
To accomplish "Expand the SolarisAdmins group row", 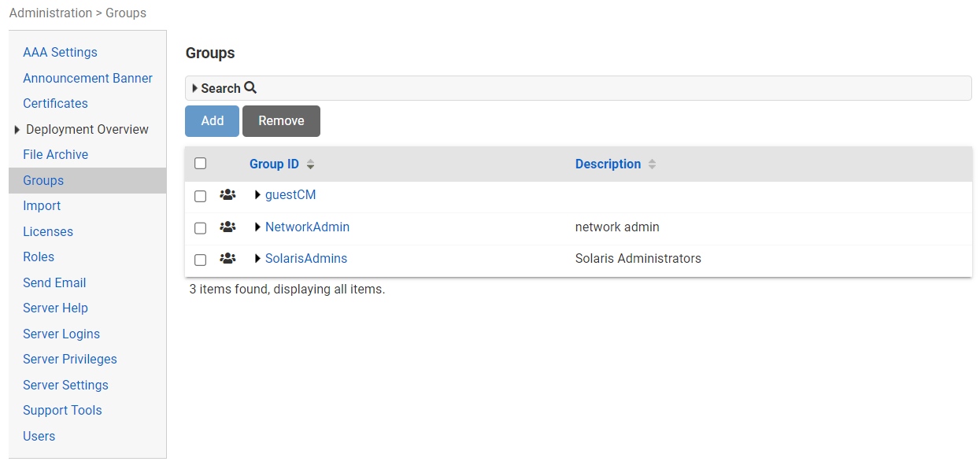I will coord(257,259).
